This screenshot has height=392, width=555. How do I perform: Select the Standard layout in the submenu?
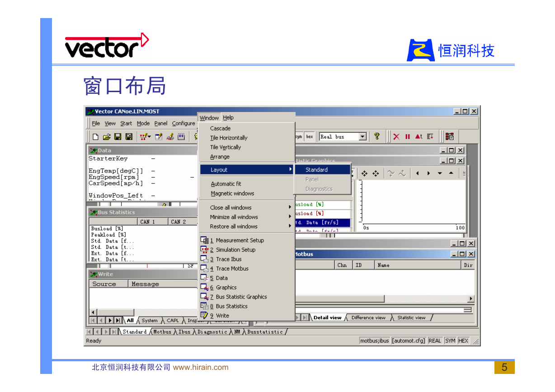click(x=323, y=170)
